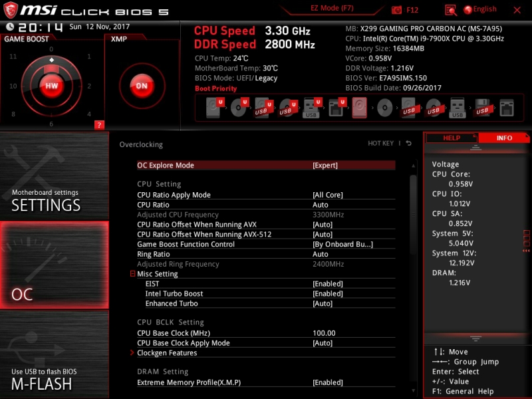Click the Boot Priority label
This screenshot has height=399, width=532.
tap(215, 88)
